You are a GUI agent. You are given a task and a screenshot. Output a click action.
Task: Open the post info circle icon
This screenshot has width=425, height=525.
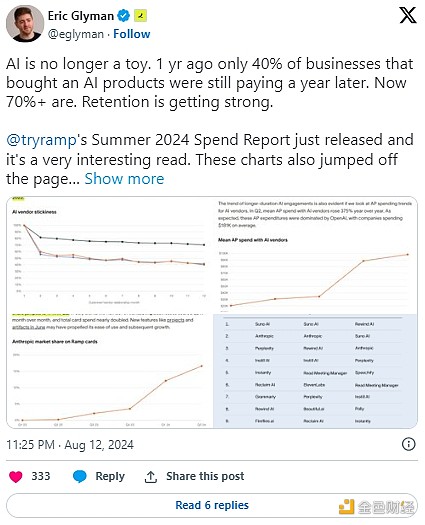[408, 444]
